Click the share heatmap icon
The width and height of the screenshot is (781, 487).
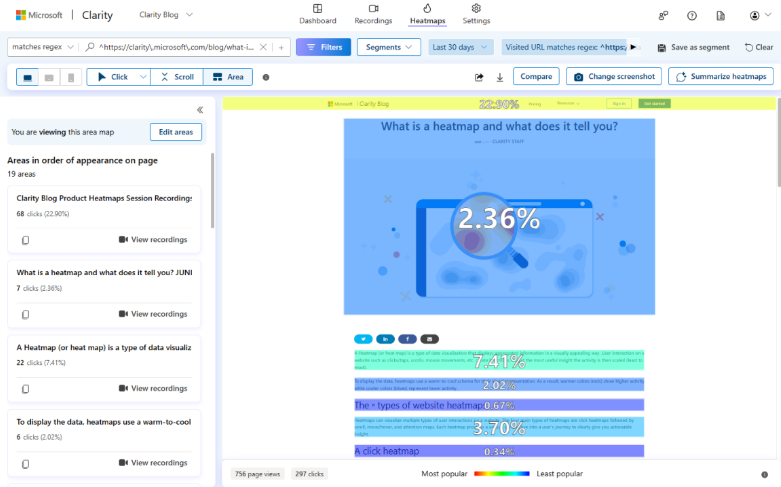tap(477, 77)
